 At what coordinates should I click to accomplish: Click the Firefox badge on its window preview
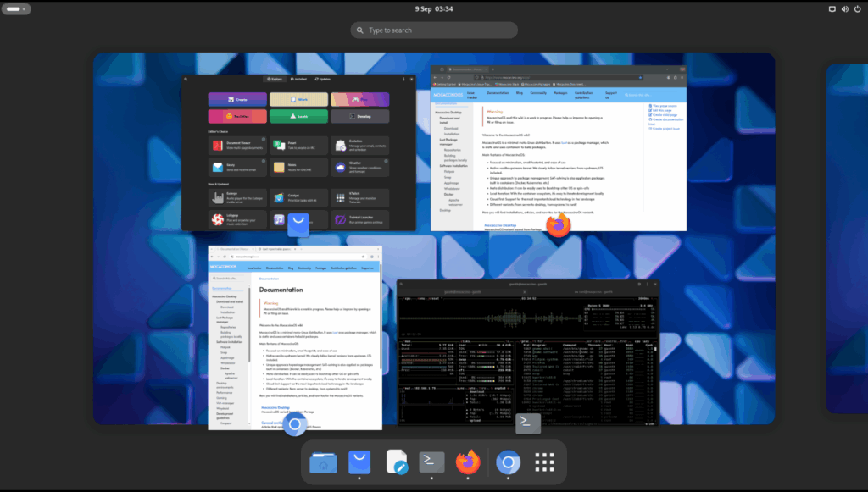click(558, 225)
